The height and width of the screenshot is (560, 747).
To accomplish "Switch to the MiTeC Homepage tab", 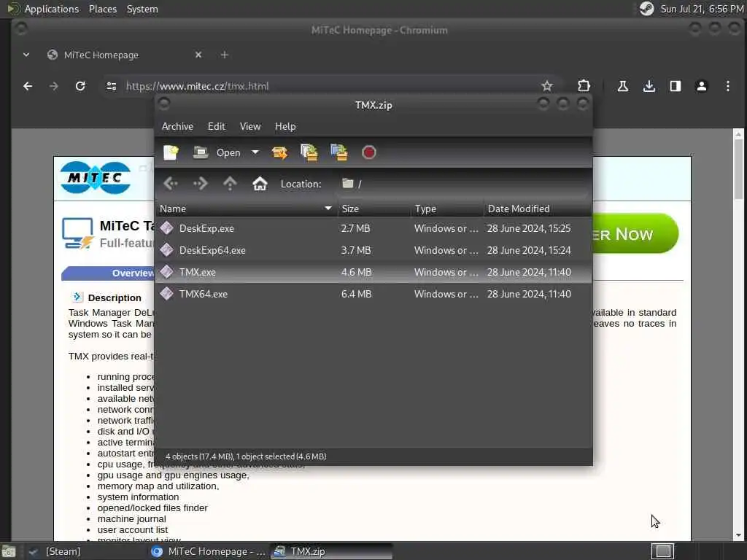I will 125,55.
